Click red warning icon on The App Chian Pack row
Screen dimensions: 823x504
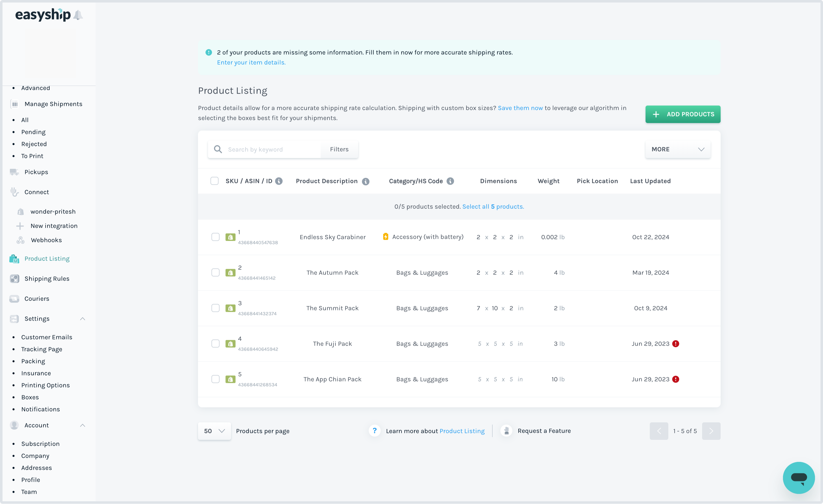pos(675,379)
